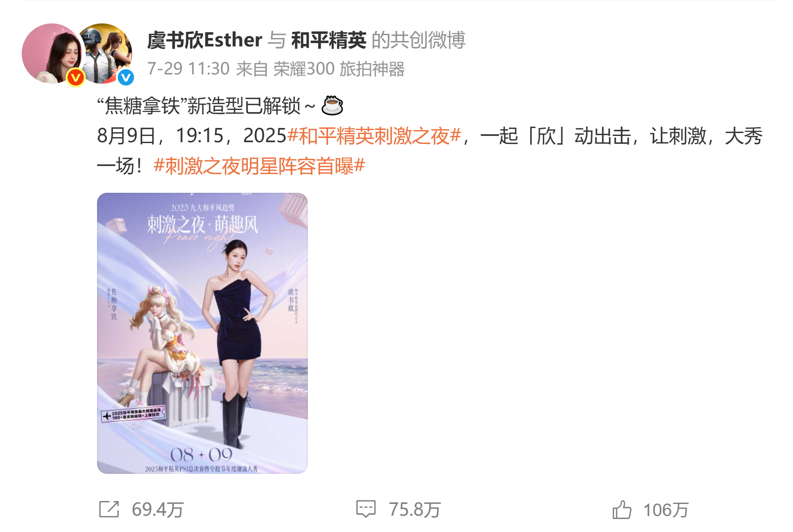This screenshot has height=532, width=793.
Task: Open 和平精英 game profile avatar
Action: (105, 54)
